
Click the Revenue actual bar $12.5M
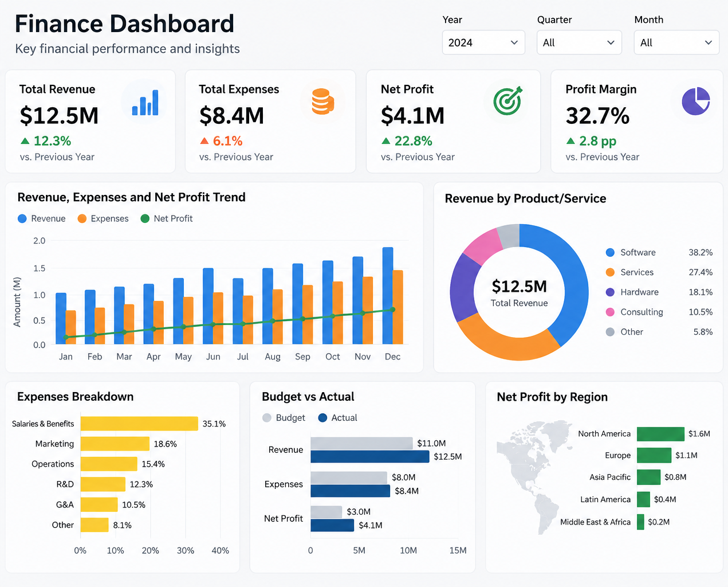point(370,456)
